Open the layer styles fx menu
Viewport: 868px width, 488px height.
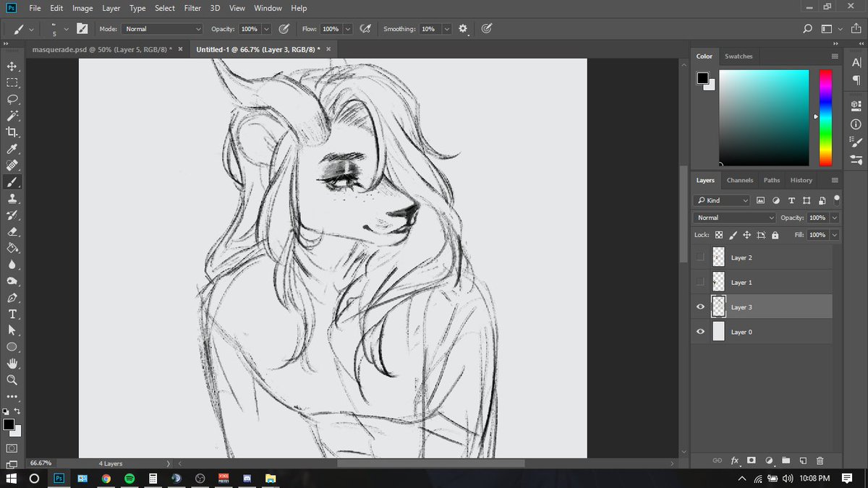click(735, 461)
